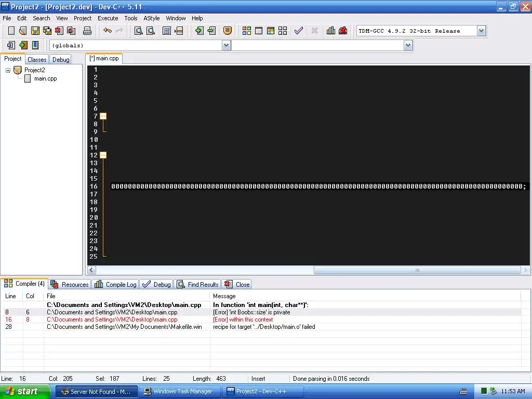
Task: Collapse code fold marker at line 12
Action: click(x=103, y=155)
